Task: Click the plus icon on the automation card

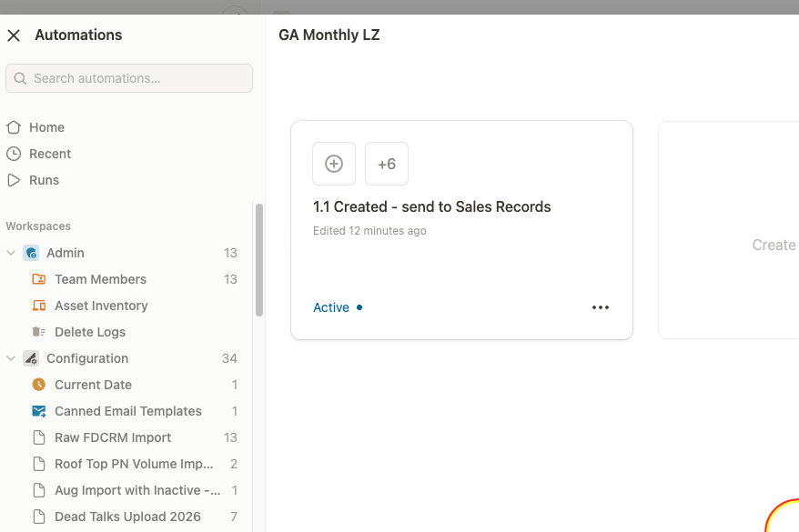Action: coord(334,164)
